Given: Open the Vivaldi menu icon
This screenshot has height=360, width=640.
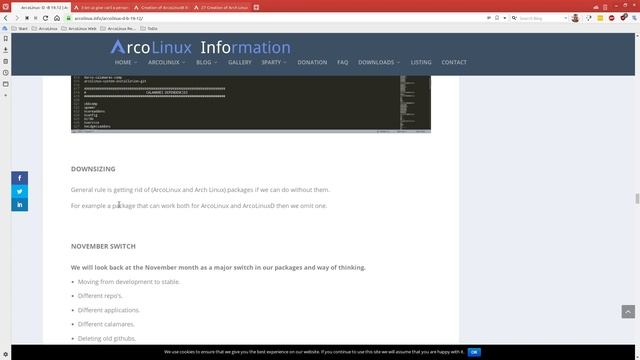Looking at the screenshot, I should pos(5,7).
